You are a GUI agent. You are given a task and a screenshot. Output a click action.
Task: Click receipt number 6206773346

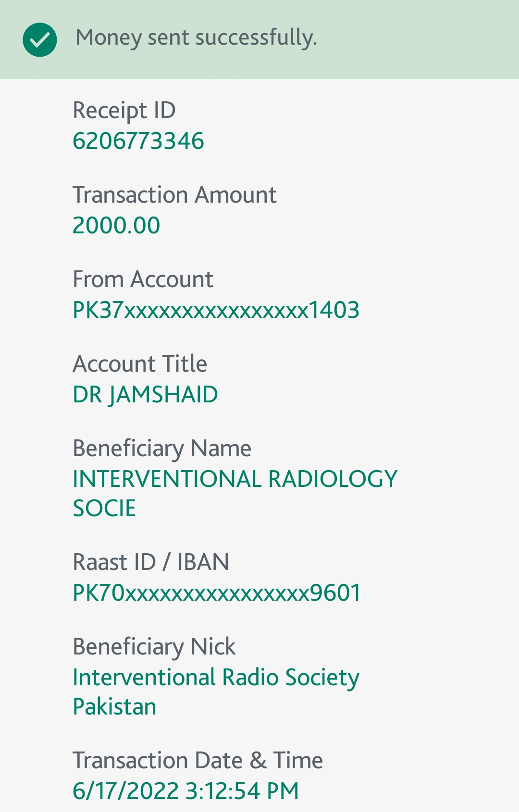[138, 141]
